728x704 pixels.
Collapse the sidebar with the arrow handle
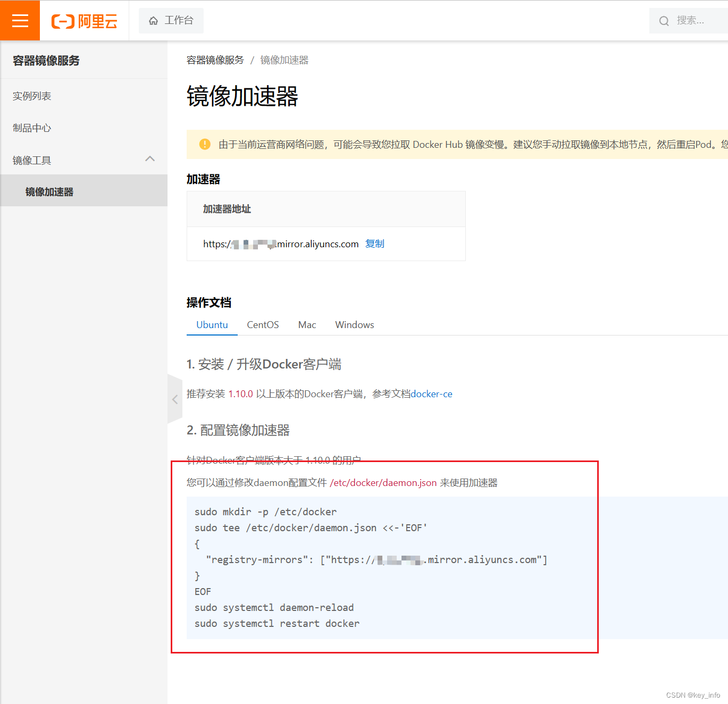[x=174, y=399]
